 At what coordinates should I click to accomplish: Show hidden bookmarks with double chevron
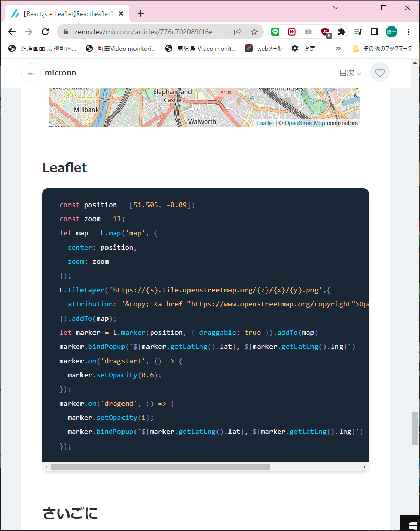[338, 48]
